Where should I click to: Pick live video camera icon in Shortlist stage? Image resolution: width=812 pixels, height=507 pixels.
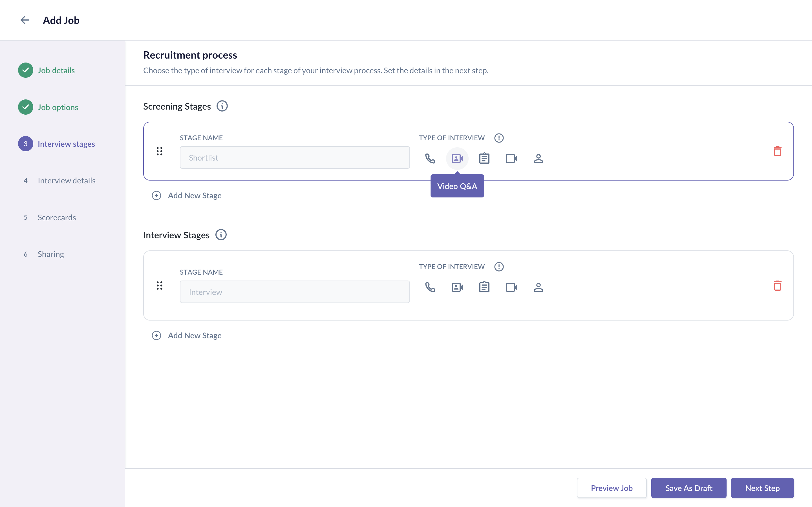tap(511, 158)
